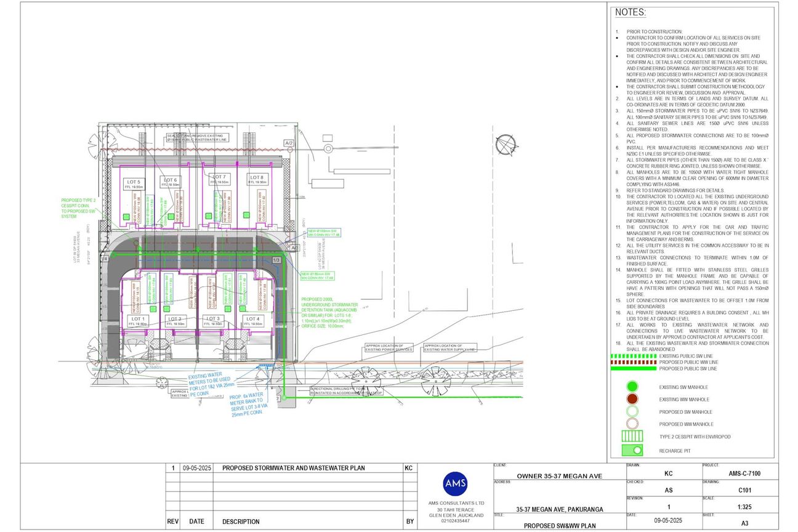
Task: Click the 35-37 Megan Ave, Pakuranga address
Action: point(558,509)
